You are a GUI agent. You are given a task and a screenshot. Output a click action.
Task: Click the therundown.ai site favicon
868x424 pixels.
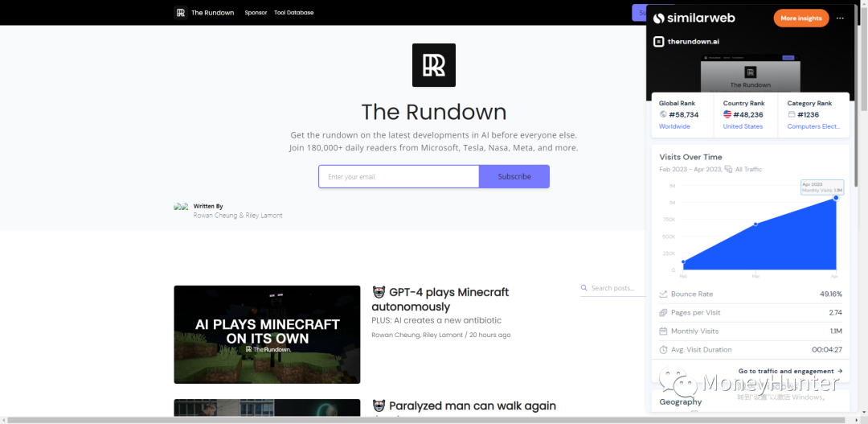[x=659, y=42]
